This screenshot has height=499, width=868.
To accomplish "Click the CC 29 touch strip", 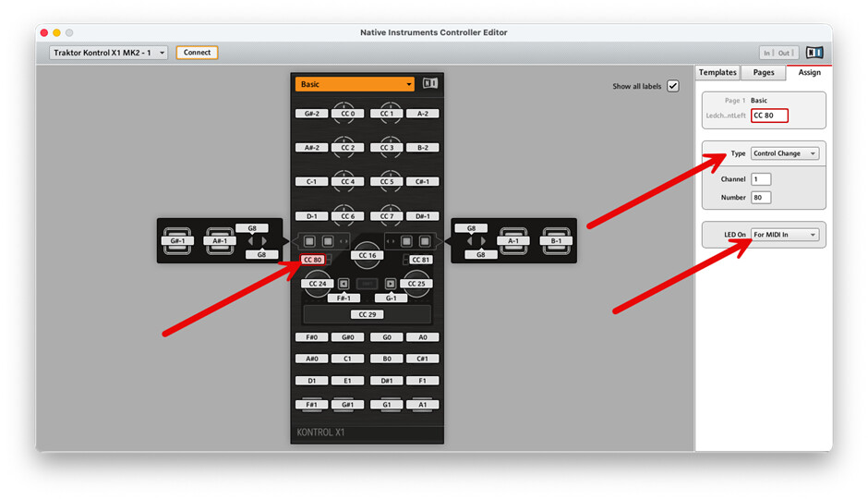I will pyautogui.click(x=367, y=314).
